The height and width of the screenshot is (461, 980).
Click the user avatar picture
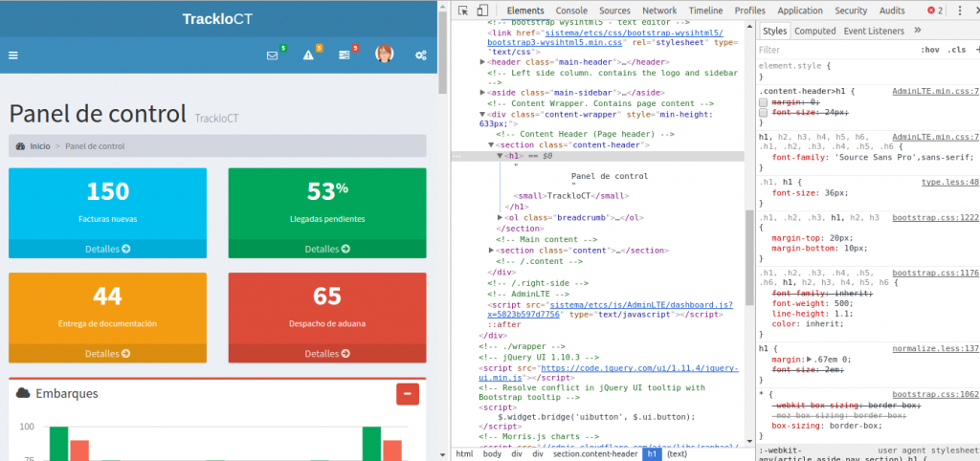[385, 54]
